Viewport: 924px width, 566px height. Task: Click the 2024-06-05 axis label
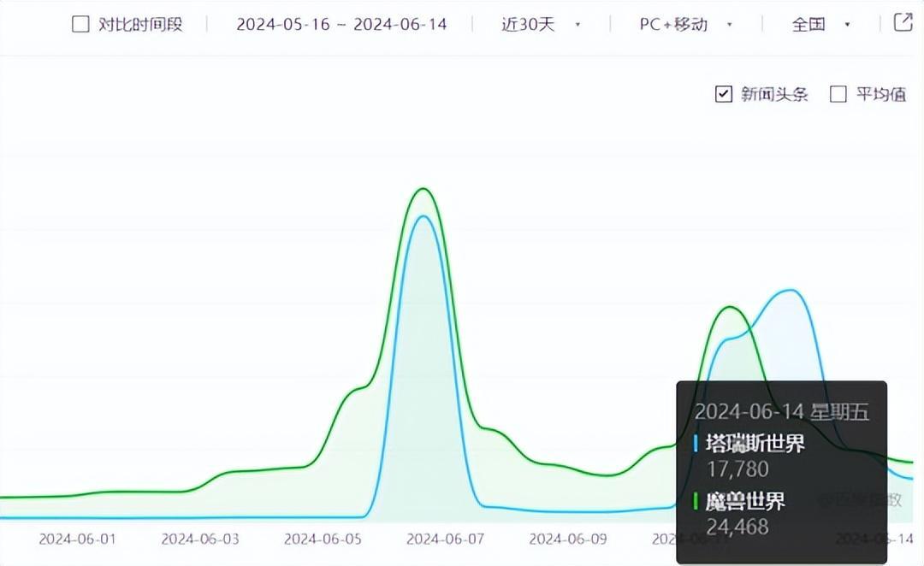323,539
